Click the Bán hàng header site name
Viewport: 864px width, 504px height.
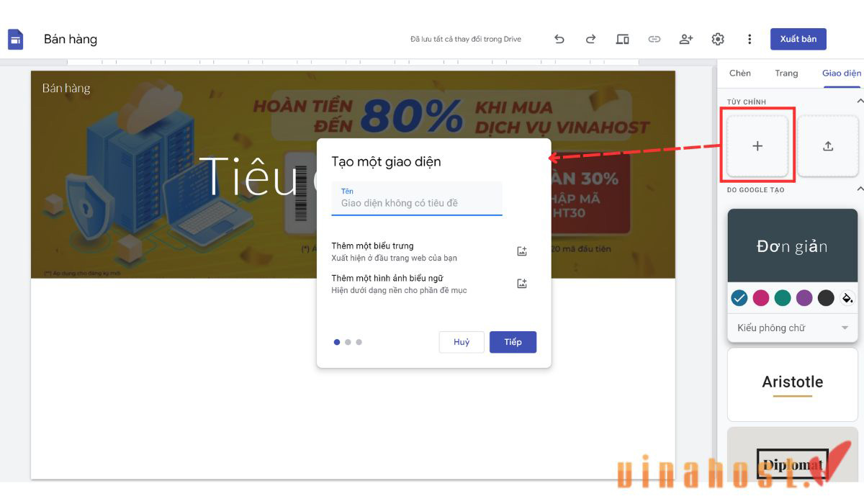tap(66, 88)
